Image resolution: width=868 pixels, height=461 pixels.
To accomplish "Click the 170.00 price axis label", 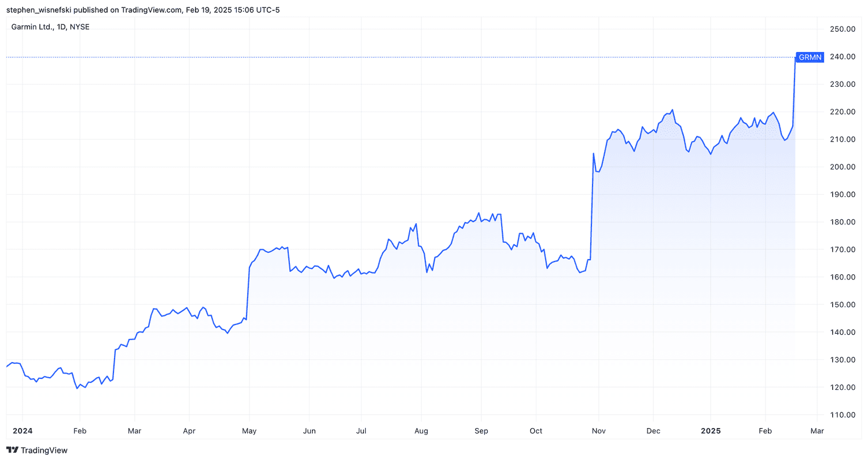I will (843, 249).
